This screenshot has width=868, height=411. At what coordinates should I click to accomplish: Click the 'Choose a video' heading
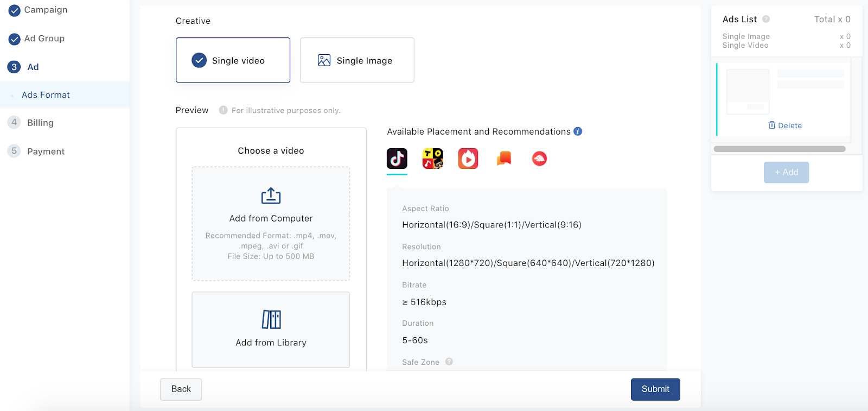coord(271,151)
